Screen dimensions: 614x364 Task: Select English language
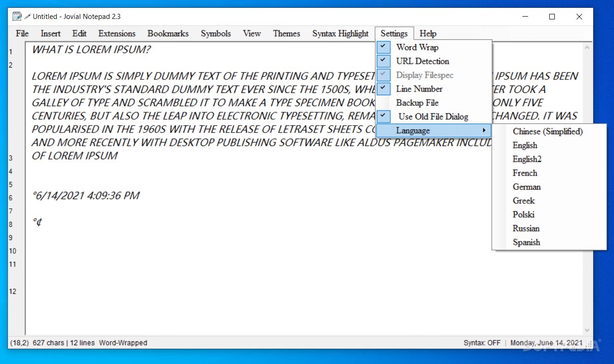[549, 145]
